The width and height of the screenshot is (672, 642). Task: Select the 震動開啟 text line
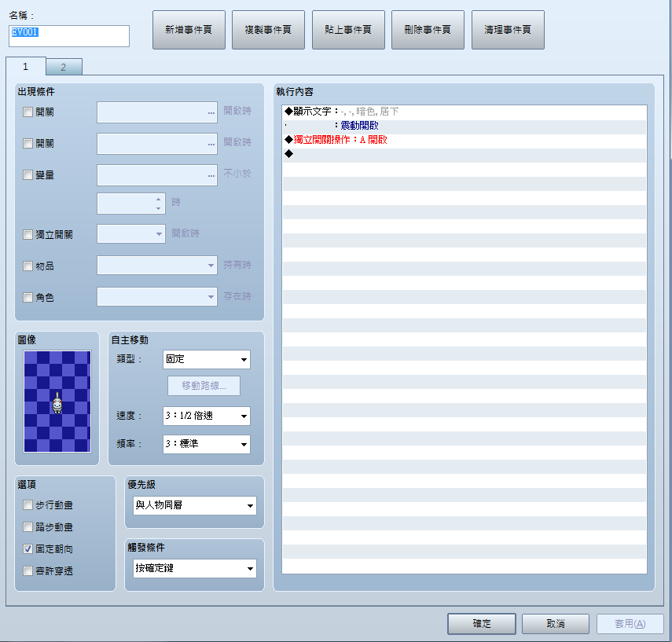(x=465, y=126)
